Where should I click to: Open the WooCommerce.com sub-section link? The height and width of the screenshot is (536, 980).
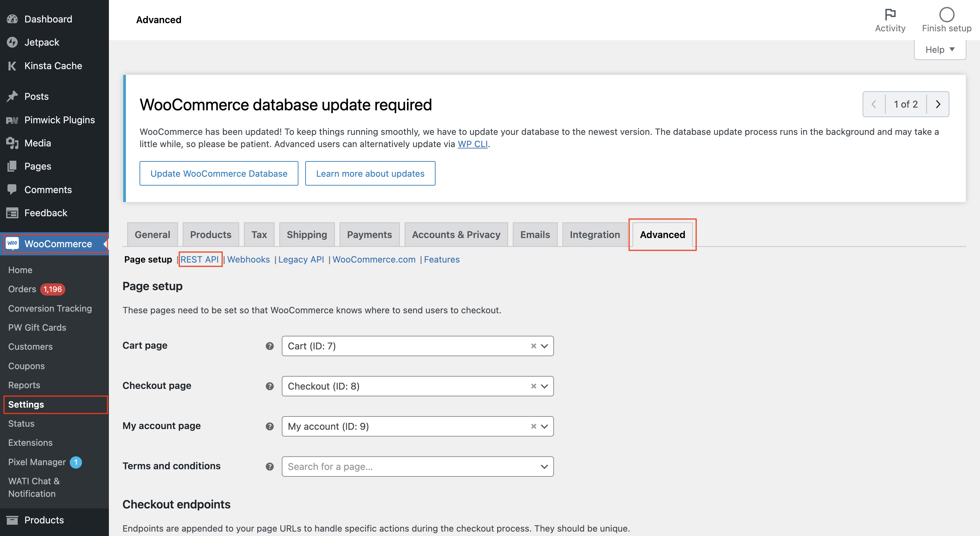[x=374, y=259]
